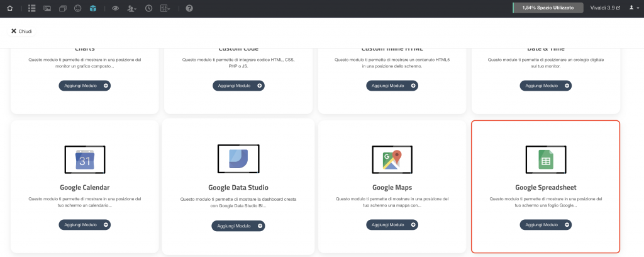Open the stacked layers icon in the top bar
Image resolution: width=644 pixels, height=257 pixels.
(x=62, y=8)
